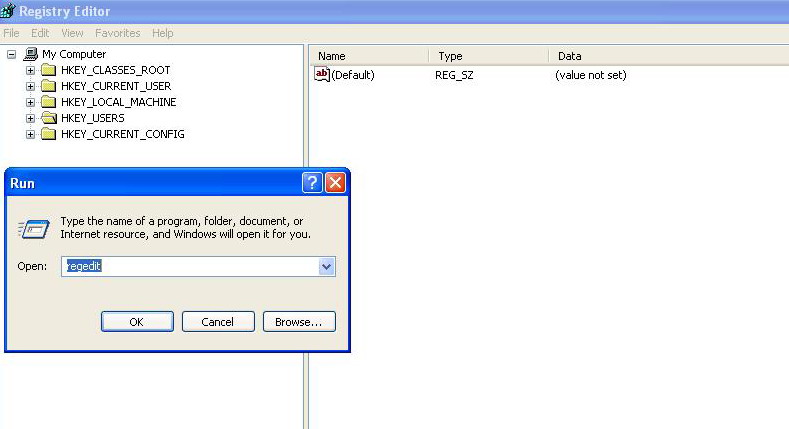The width and height of the screenshot is (789, 429).
Task: Click the REG_SZ type cell
Action: [x=454, y=75]
